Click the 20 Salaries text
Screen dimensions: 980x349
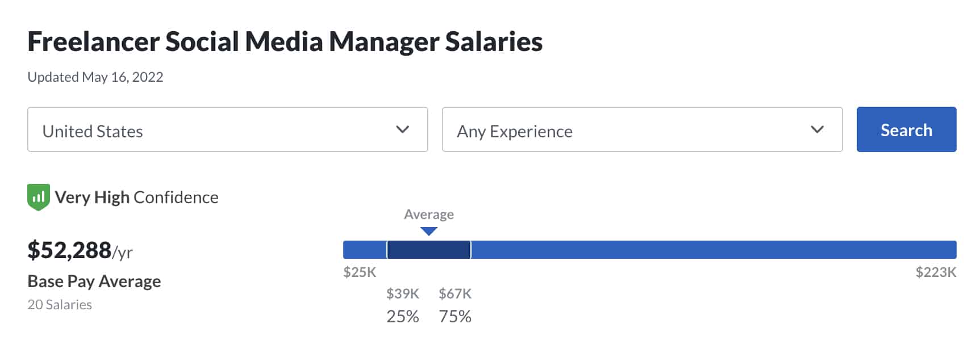tap(60, 305)
